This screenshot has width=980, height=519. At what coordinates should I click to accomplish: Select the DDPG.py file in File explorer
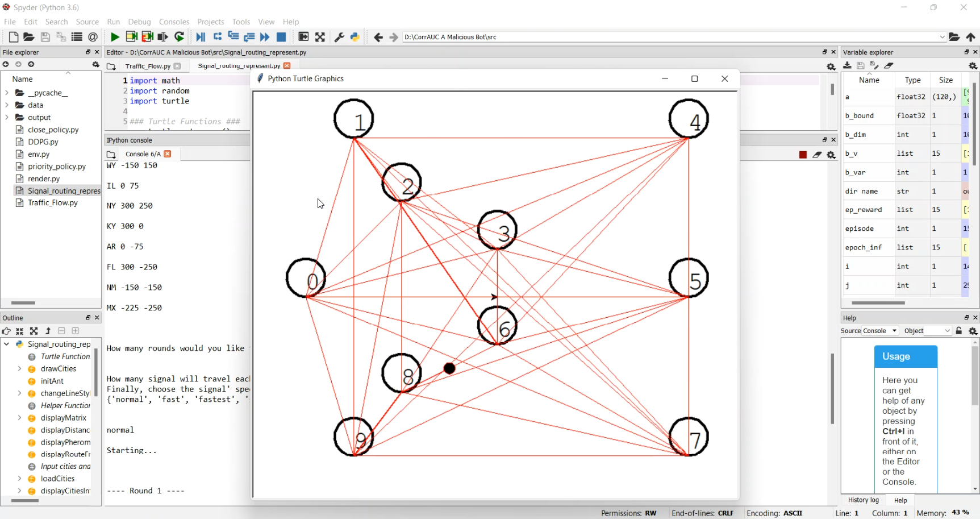click(43, 142)
